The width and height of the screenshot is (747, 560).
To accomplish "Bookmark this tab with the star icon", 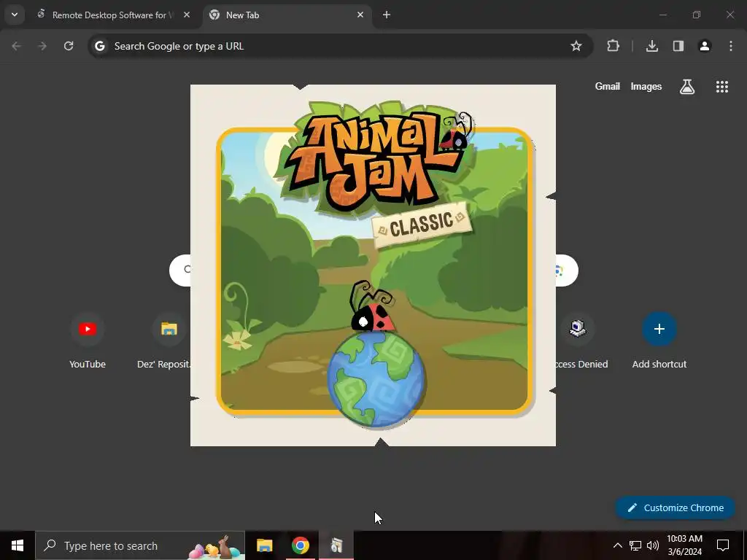I will pos(576,46).
